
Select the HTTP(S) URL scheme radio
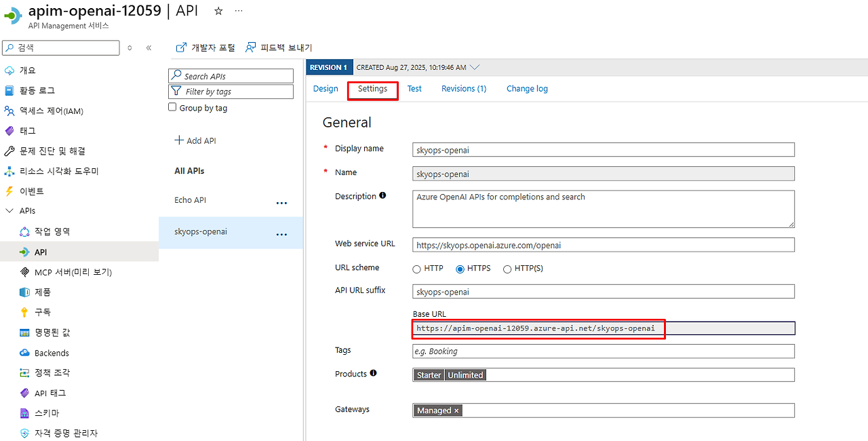(507, 269)
